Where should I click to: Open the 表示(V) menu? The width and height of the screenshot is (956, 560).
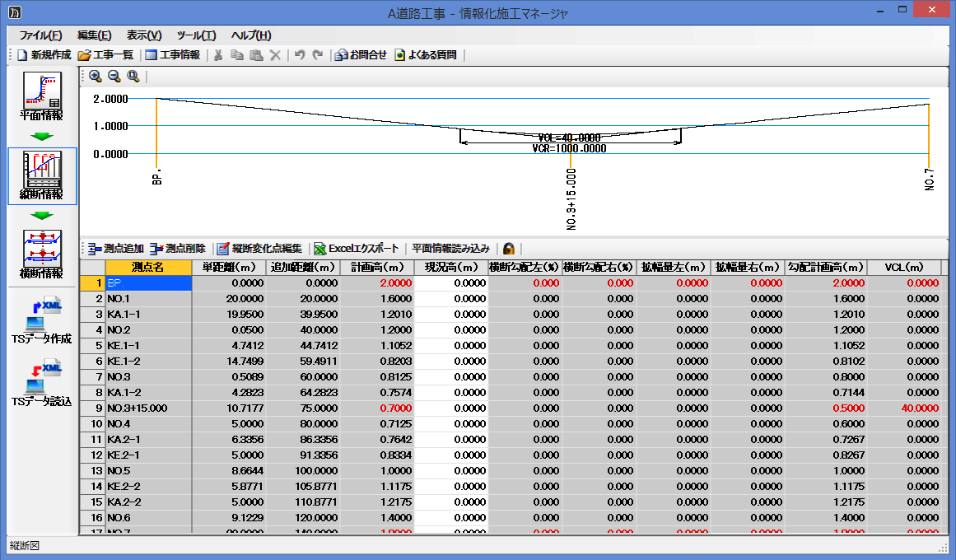click(x=144, y=35)
